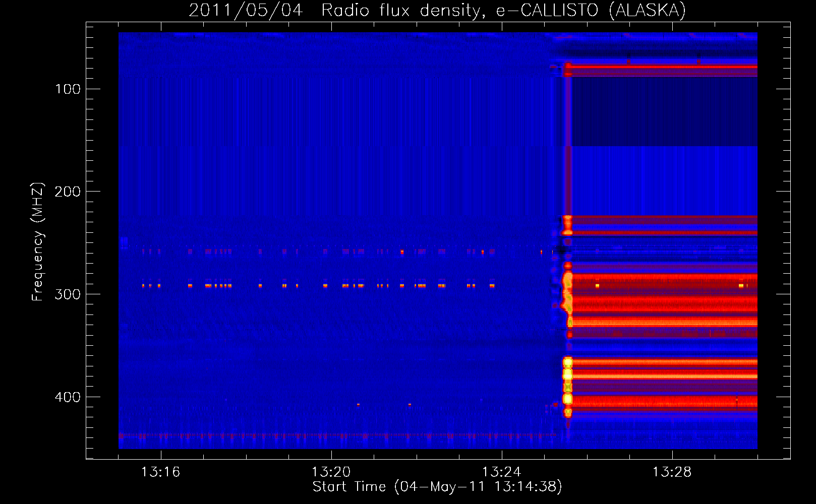Click the 'Start Time (04-May-11 13:14:38)' axis title
Image resolution: width=816 pixels, height=504 pixels.
pos(437,487)
